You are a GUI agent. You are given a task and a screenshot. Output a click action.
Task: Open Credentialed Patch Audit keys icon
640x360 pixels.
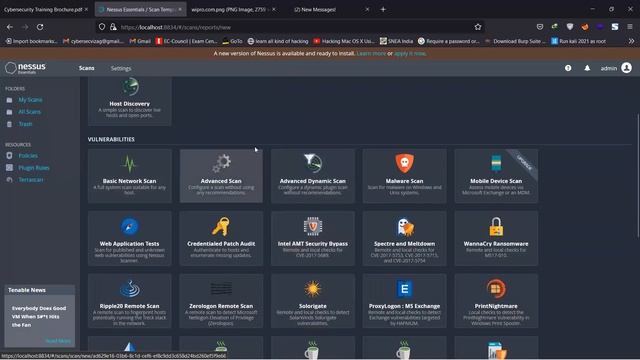click(221, 227)
